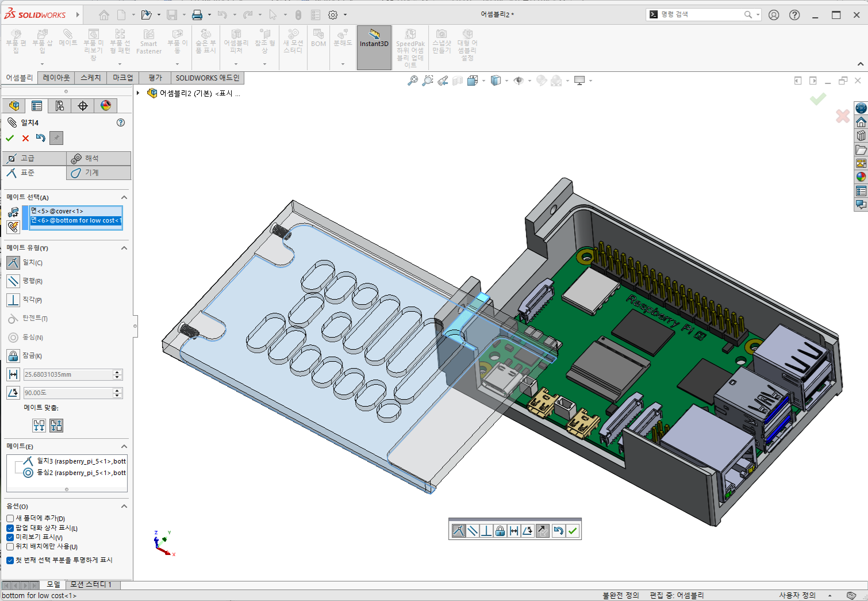Viewport: 868px width, 601px height.
Task: Select the Mechanical mates button
Action: point(98,173)
